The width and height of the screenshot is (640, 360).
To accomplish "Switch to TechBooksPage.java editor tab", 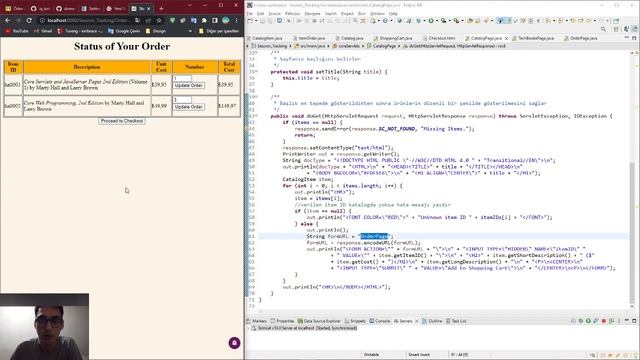I will tap(533, 38).
